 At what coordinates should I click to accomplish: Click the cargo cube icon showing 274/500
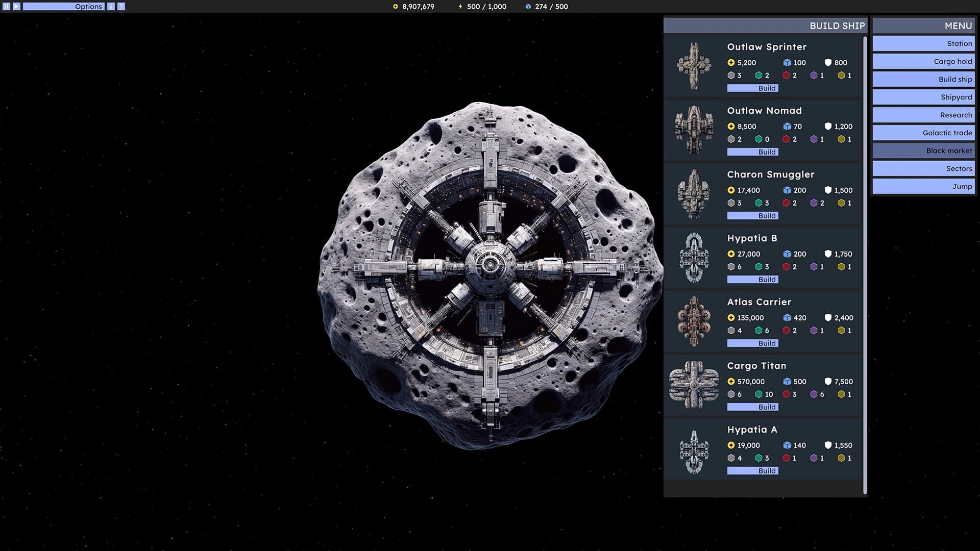(x=529, y=7)
